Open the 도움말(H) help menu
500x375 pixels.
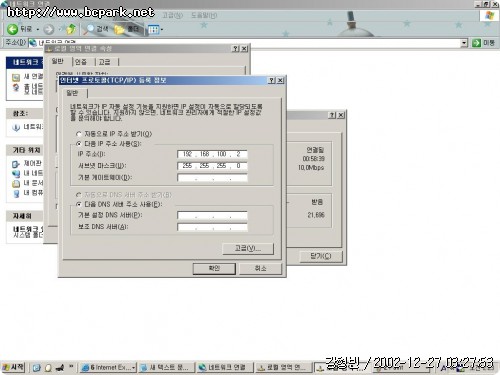tap(204, 15)
